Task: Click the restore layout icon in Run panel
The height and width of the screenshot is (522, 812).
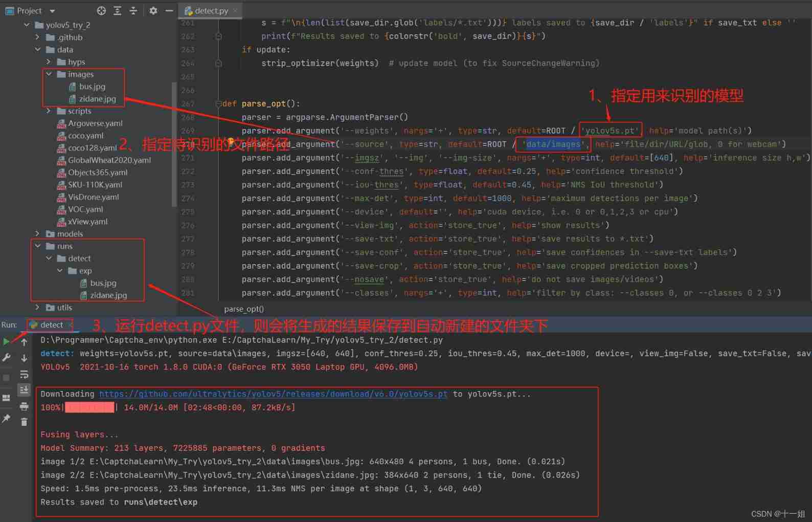Action: (6, 398)
